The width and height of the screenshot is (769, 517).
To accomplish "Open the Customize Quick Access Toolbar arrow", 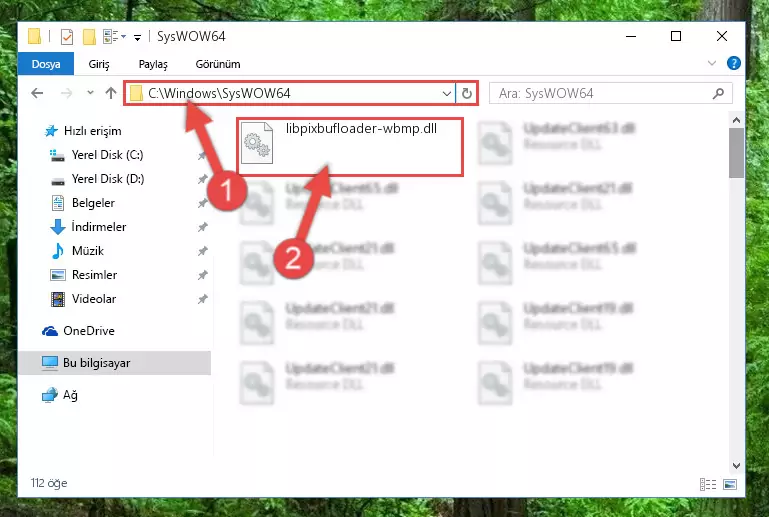I will (138, 37).
